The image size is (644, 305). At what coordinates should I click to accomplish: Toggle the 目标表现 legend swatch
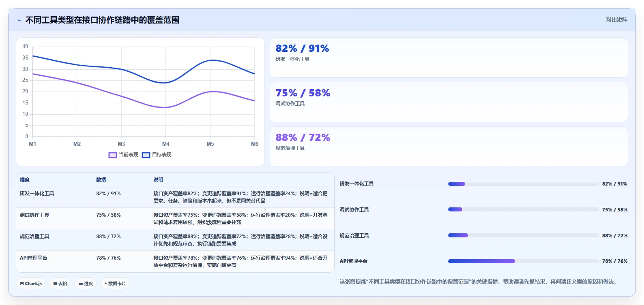pyautogui.click(x=146, y=155)
